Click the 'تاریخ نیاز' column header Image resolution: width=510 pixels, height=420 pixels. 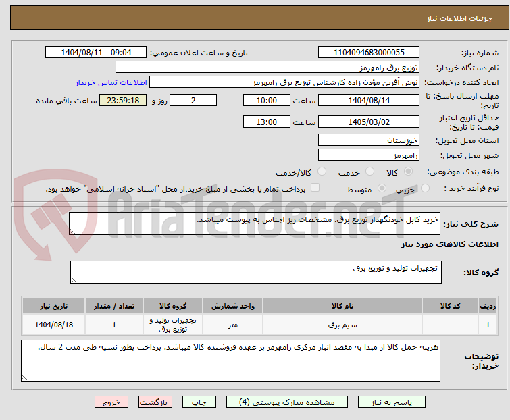click(54, 306)
